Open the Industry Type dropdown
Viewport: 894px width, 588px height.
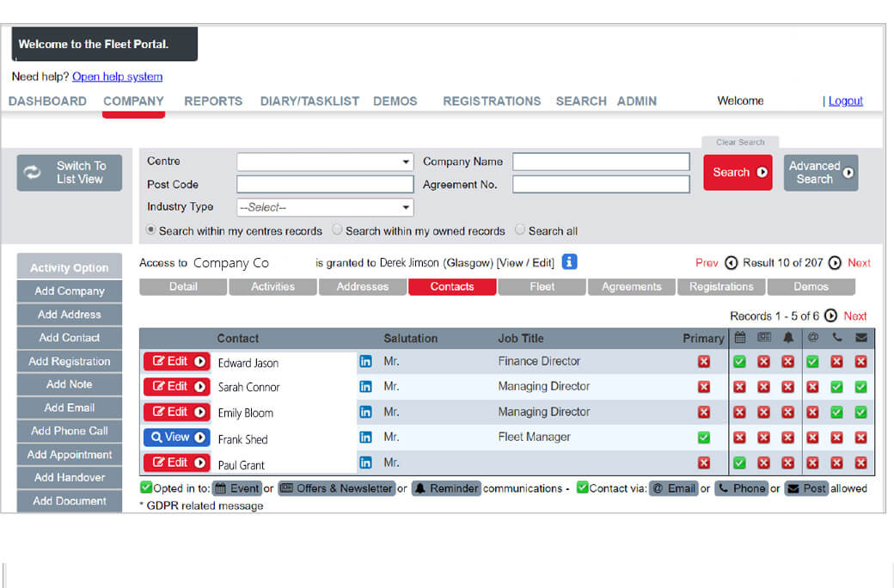tap(325, 207)
